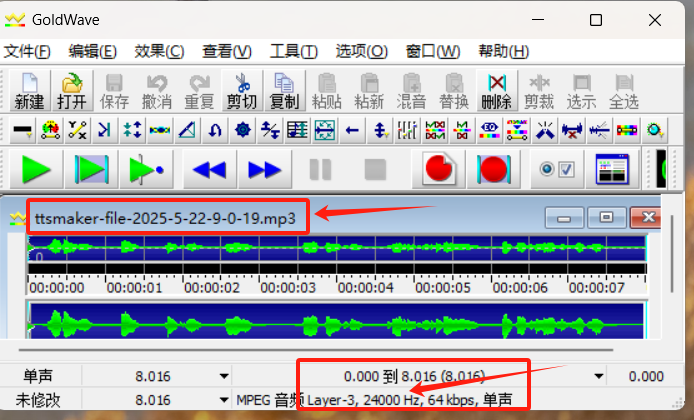
Task: Click the 未修改 status field
Action: tap(38, 400)
